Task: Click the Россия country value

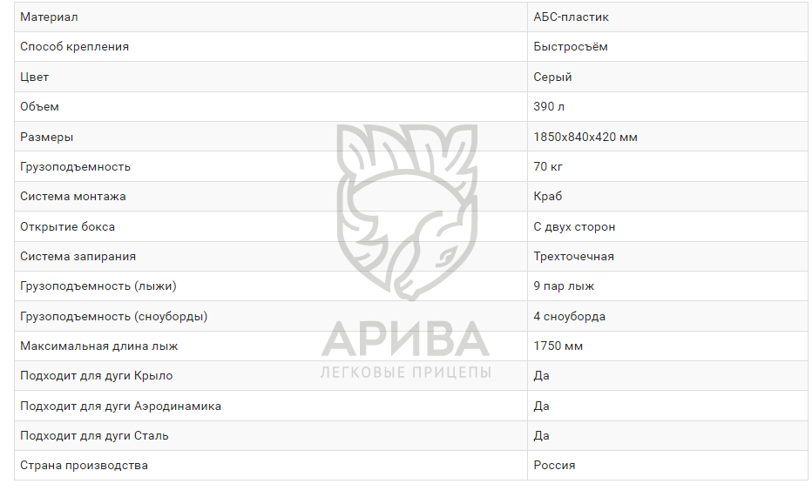Action: 554,466
